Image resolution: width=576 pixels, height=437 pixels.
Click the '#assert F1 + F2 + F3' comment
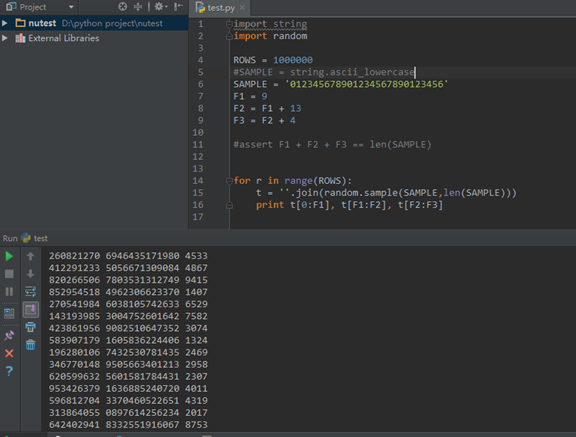332,145
